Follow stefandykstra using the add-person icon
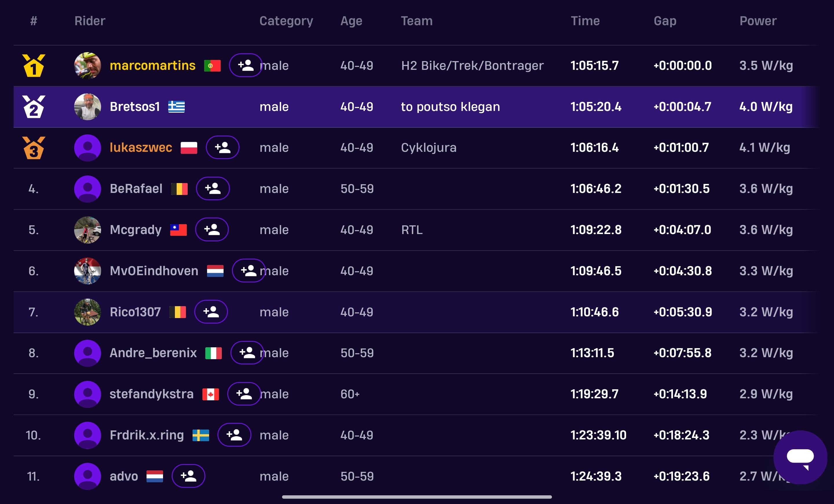The height and width of the screenshot is (504, 834). [244, 394]
